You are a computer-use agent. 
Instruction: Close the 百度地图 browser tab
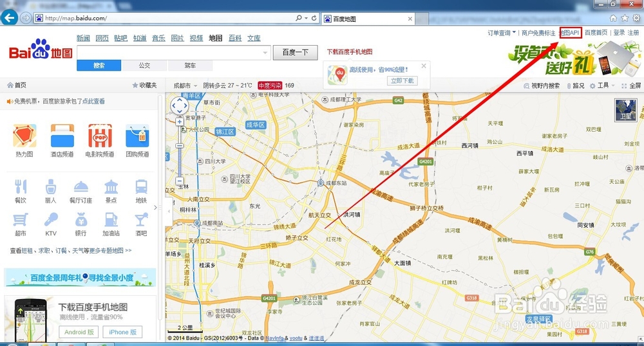(410, 19)
